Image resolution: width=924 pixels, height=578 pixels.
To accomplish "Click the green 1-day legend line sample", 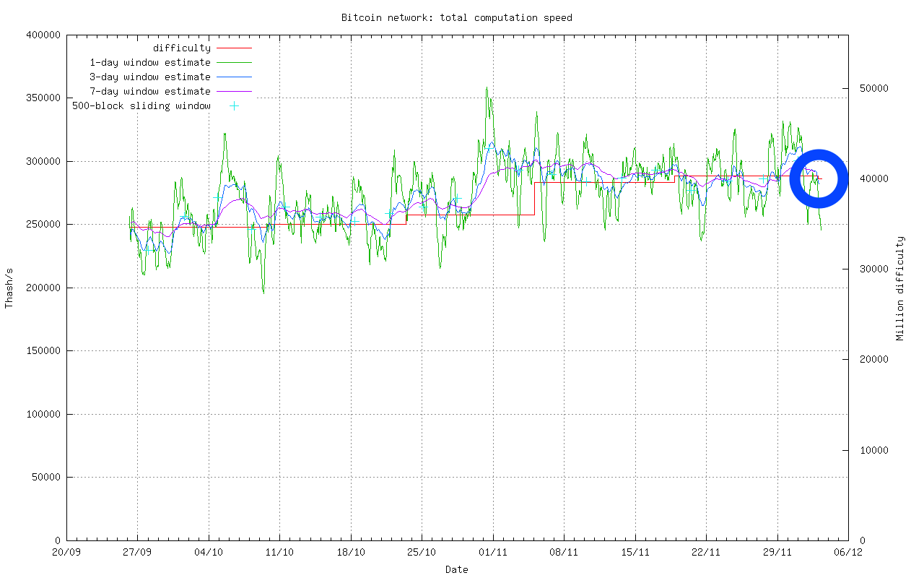I will pos(234,63).
